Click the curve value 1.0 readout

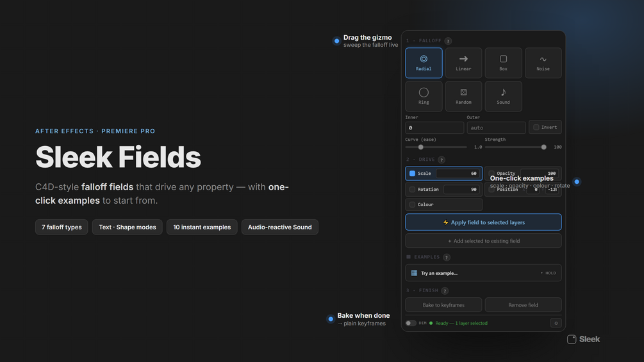[x=478, y=147]
